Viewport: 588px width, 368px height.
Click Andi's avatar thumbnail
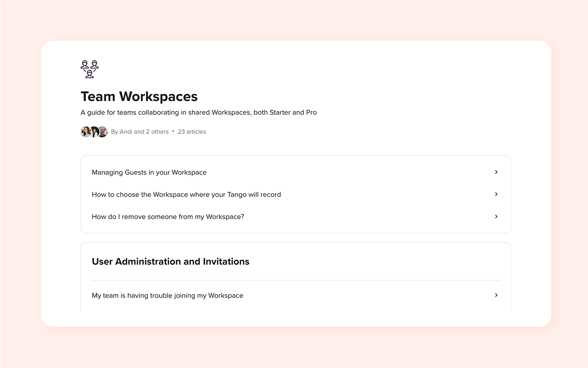pyautogui.click(x=86, y=132)
